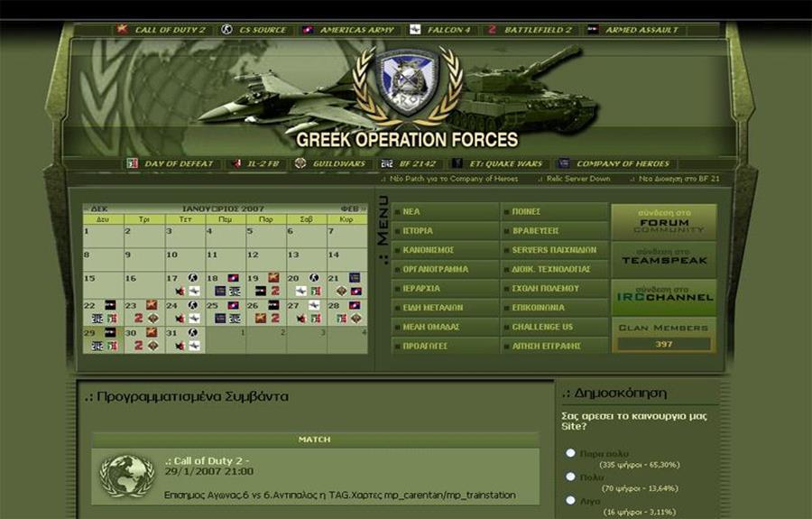Viewport: 812px width, 519px height.
Task: Click the Clan Members count 397
Action: tap(664, 344)
